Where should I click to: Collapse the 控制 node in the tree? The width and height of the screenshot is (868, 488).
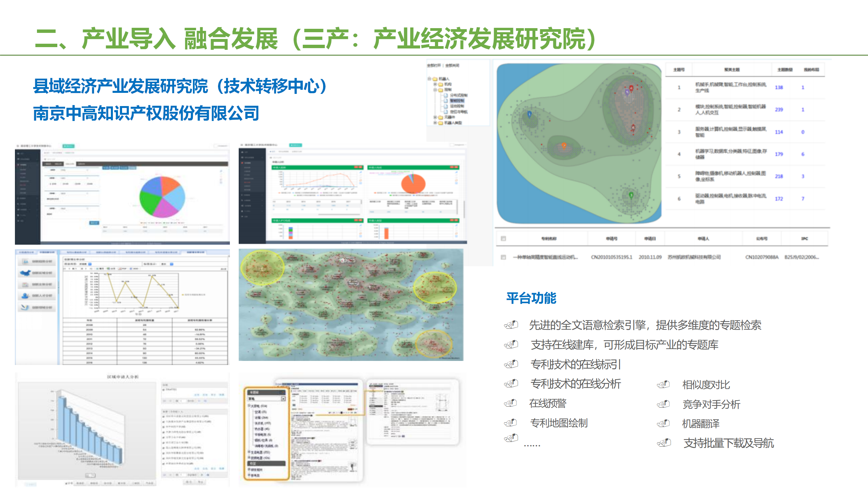435,90
